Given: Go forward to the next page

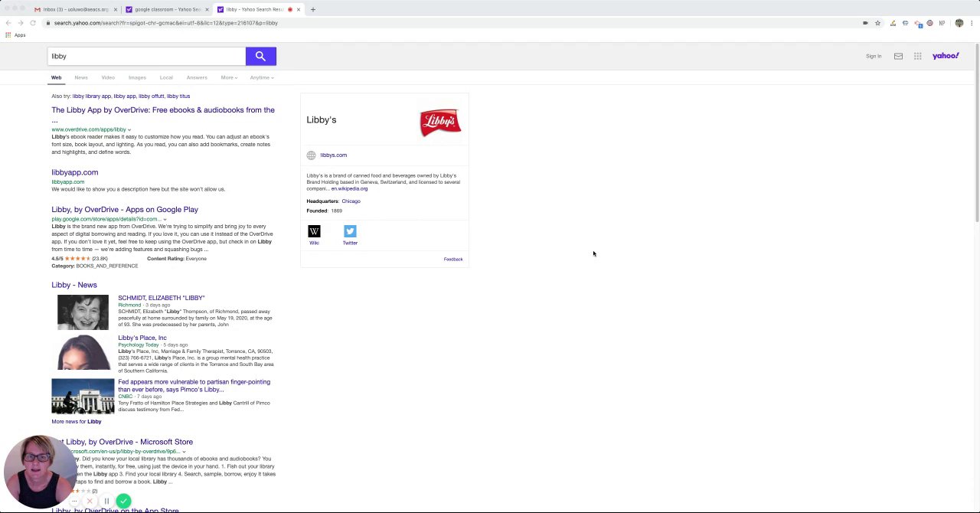Looking at the screenshot, I should tap(21, 23).
